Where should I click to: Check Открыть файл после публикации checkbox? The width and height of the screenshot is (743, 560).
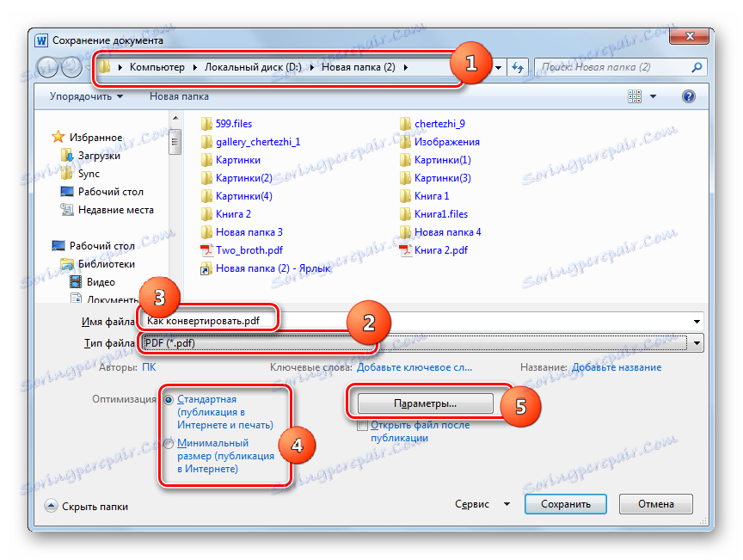(363, 425)
